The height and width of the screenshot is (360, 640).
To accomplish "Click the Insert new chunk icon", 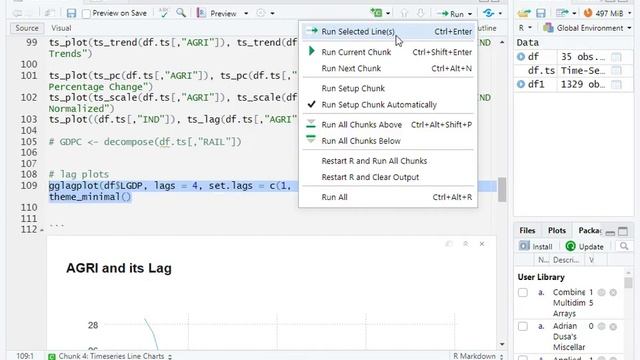I will pos(376,13).
